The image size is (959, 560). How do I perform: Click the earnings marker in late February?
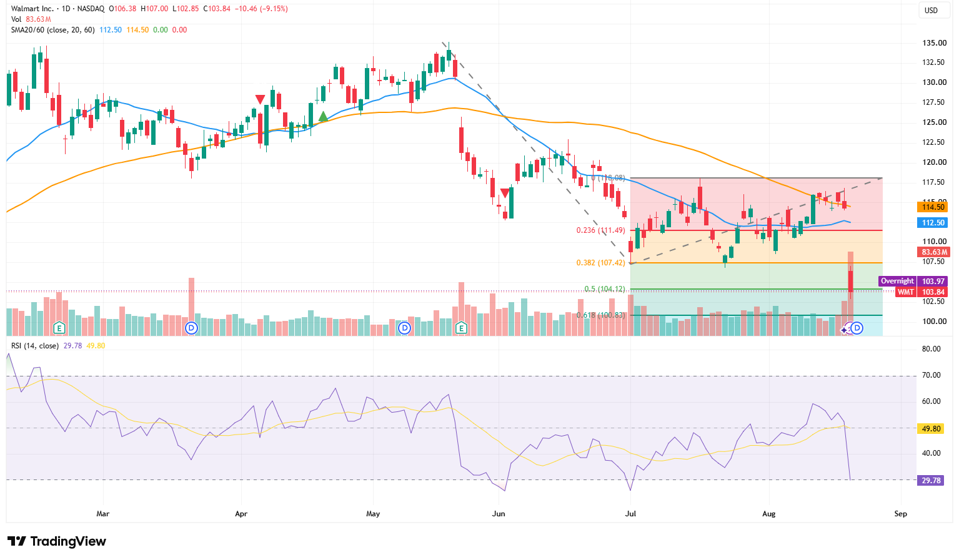[x=59, y=328]
